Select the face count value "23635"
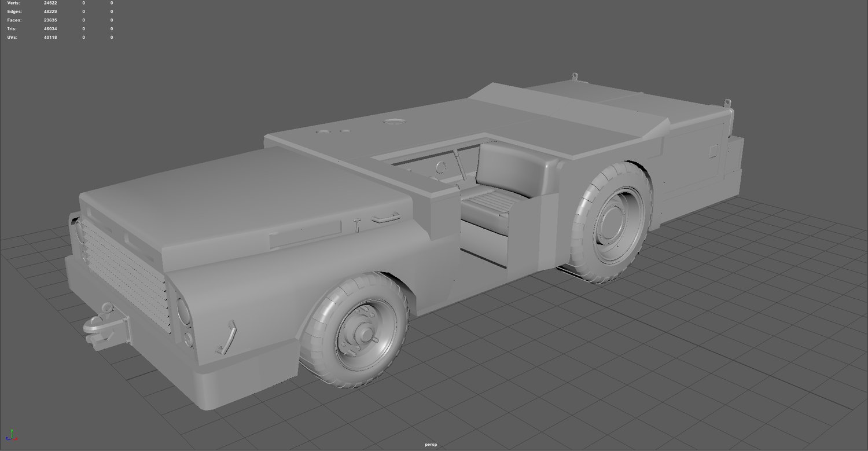 tap(50, 20)
